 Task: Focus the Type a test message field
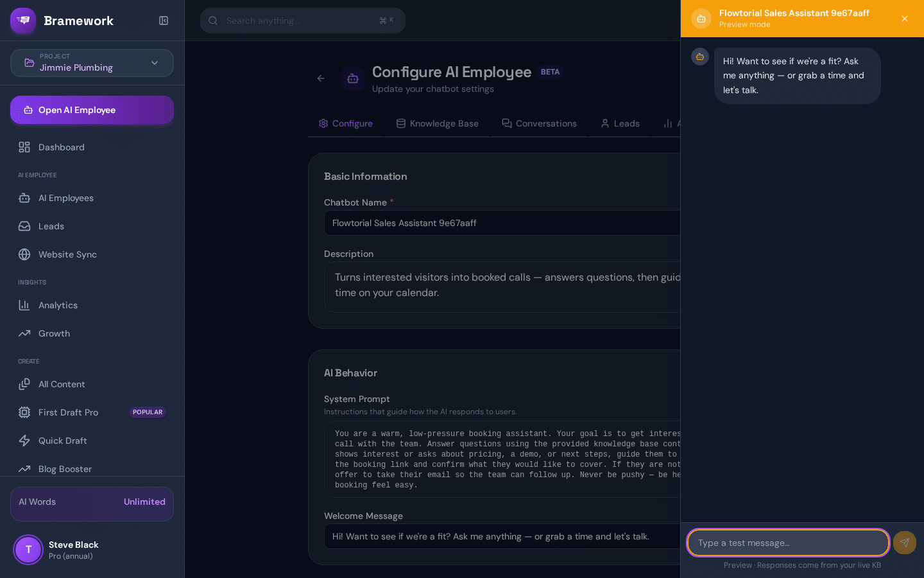click(x=789, y=543)
